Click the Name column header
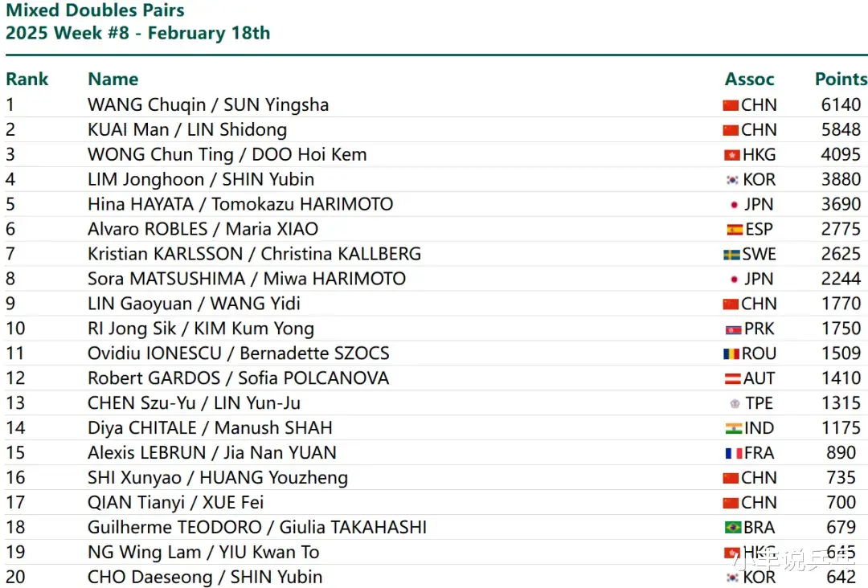The image size is (868, 588). 113,80
